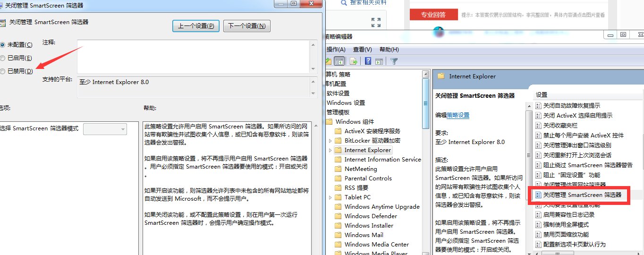This screenshot has width=644, height=255.
Task: Click the blue help question-mark toolbar icon
Action: (367, 61)
